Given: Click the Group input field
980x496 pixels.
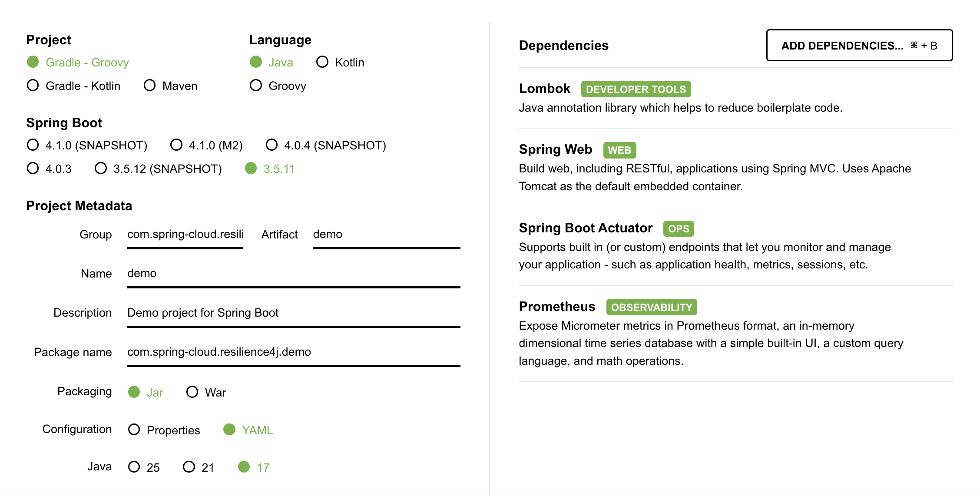Looking at the screenshot, I should click(x=185, y=235).
